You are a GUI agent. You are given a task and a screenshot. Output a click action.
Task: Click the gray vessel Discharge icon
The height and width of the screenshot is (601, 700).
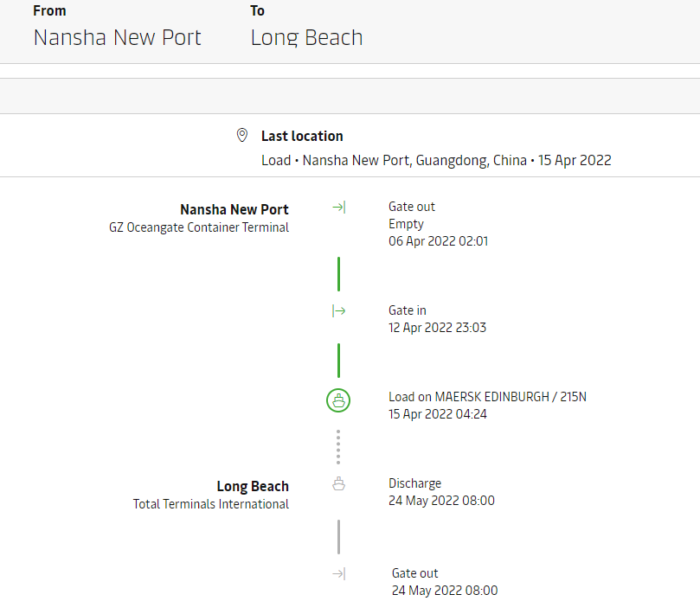coord(339,484)
